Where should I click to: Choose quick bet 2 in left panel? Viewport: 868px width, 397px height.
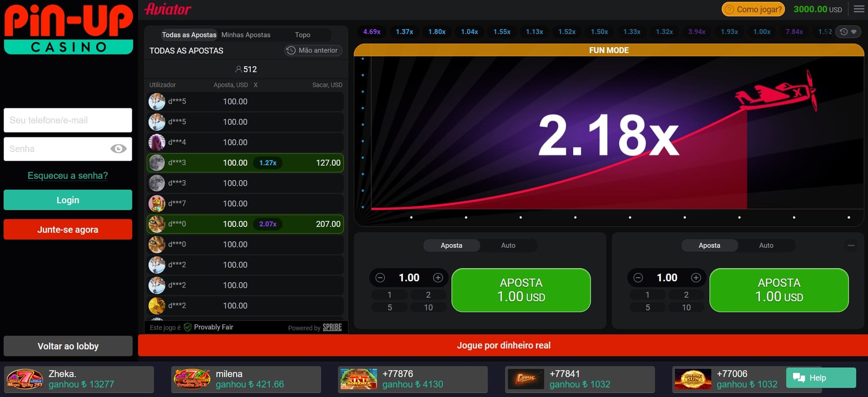(x=428, y=295)
